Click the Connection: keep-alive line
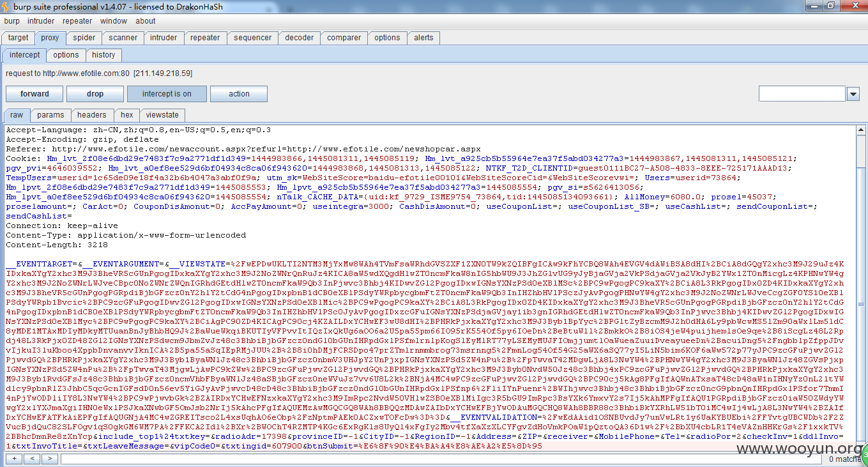Viewport: 868px width, 467px height. 62,226
